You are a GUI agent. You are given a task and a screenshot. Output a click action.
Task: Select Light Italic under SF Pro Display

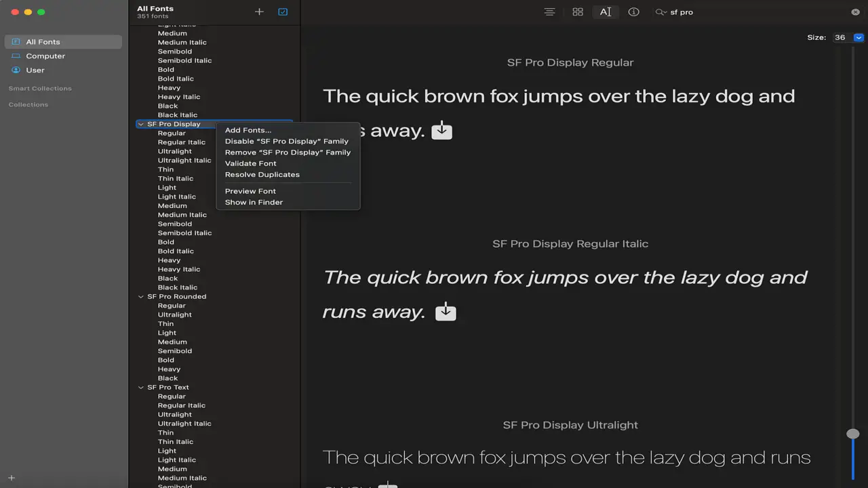[x=177, y=197]
